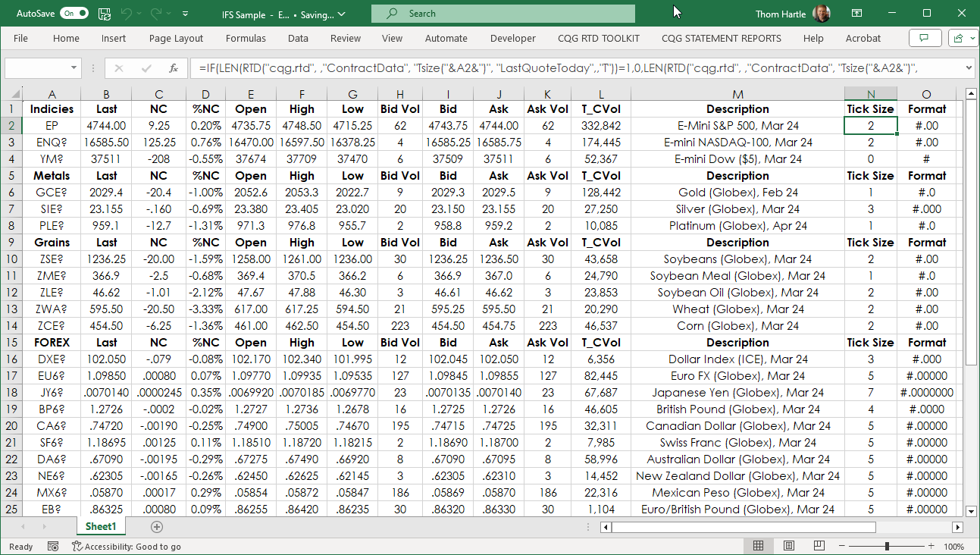This screenshot has width=980, height=555.
Task: Toggle the AutoSave switch
Action: tap(74, 14)
